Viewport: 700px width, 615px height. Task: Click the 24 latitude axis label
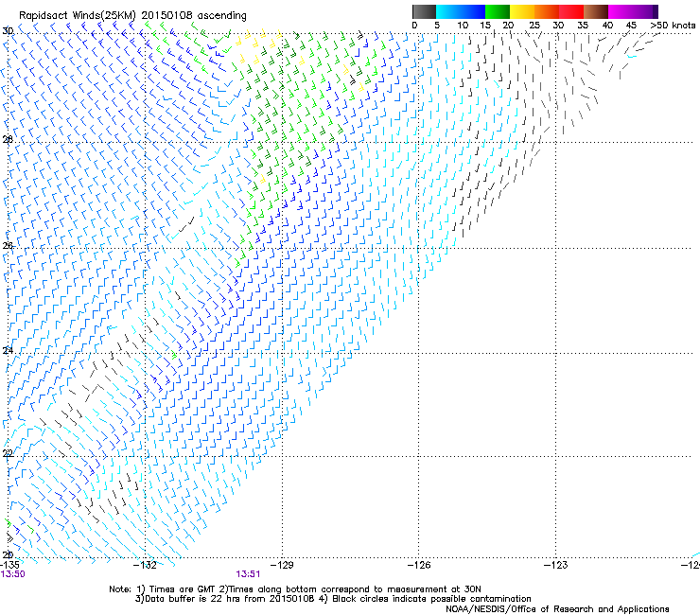(8, 351)
